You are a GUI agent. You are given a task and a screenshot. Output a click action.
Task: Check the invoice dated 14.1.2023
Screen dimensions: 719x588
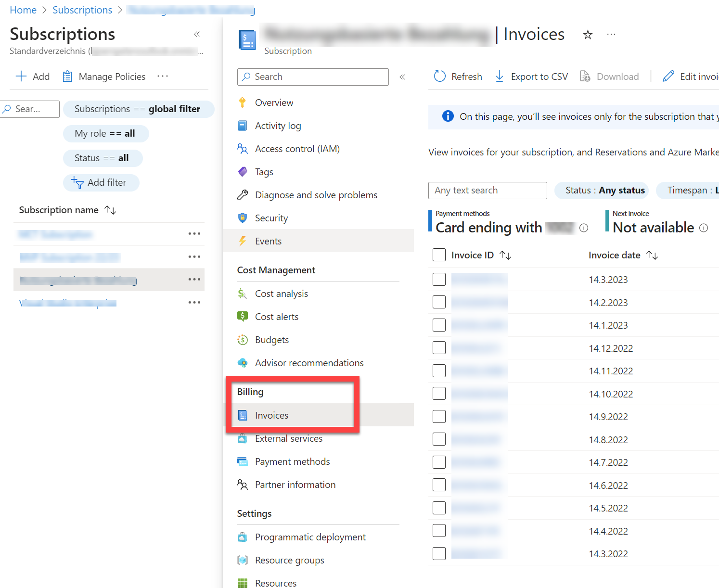tap(439, 325)
